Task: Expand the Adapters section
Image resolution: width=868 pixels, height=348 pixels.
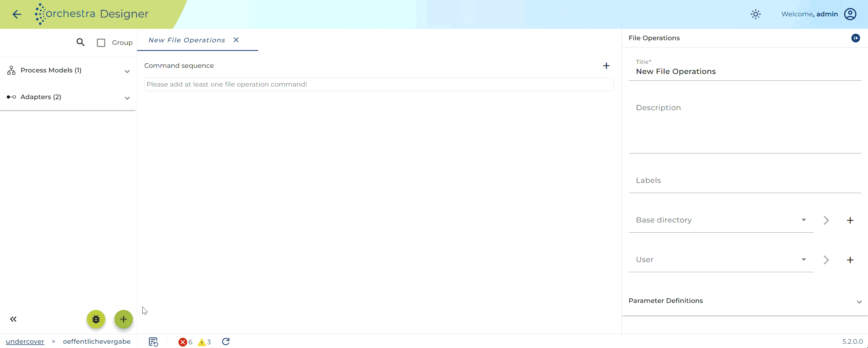Action: [x=68, y=97]
